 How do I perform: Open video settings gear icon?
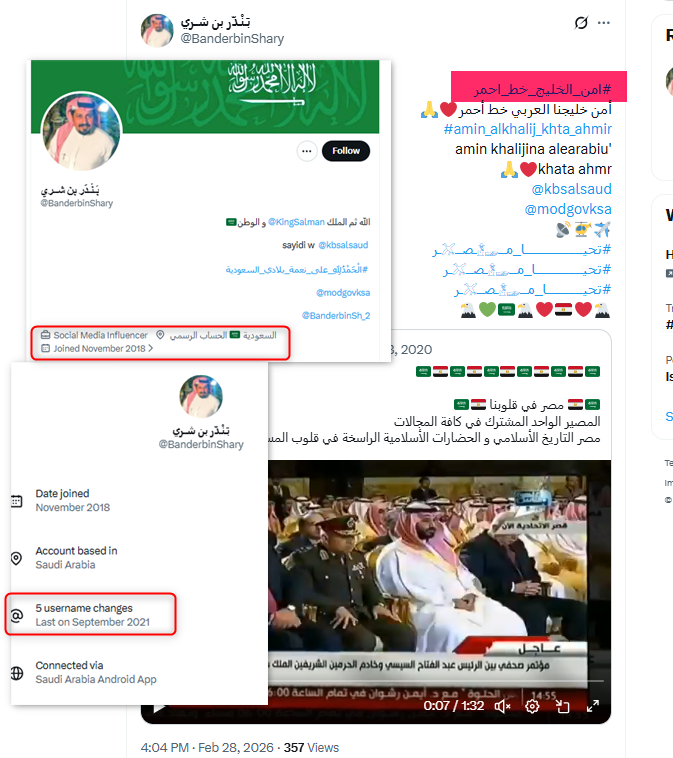(532, 706)
